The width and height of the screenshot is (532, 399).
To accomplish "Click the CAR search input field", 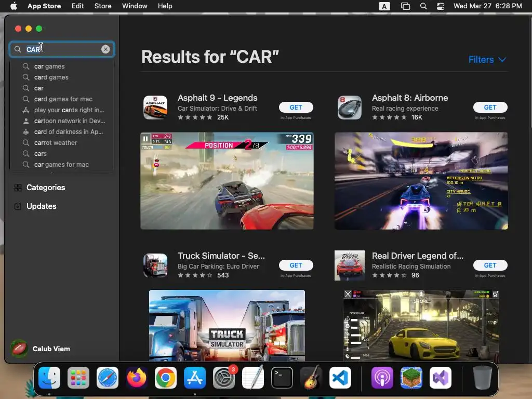I will (62, 49).
